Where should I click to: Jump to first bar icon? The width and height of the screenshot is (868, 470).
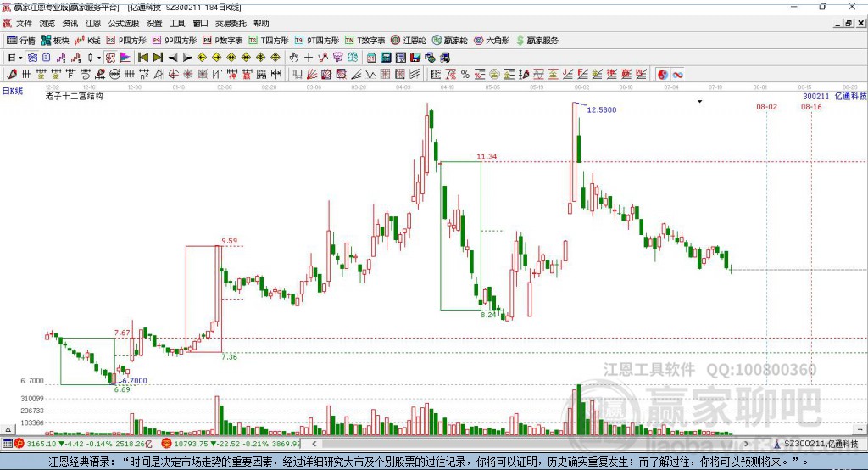coord(142,58)
